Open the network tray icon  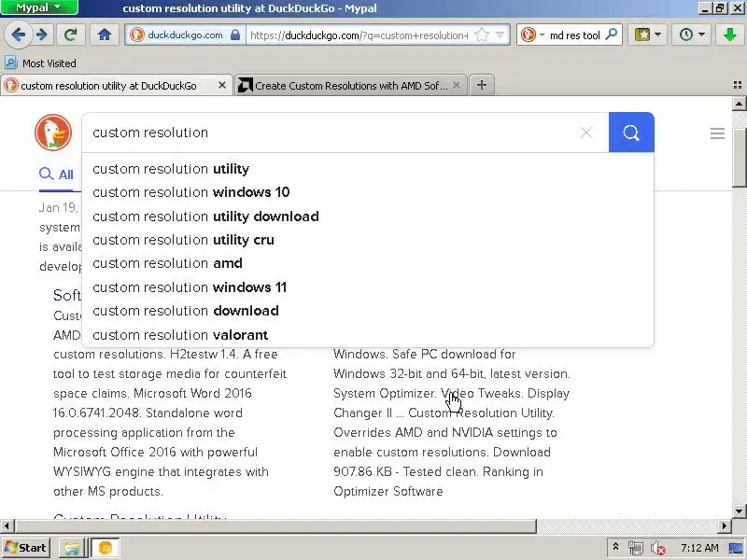[636, 548]
